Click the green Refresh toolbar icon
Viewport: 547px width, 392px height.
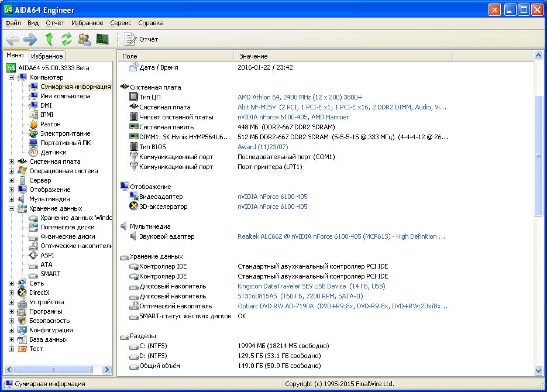tap(66, 39)
